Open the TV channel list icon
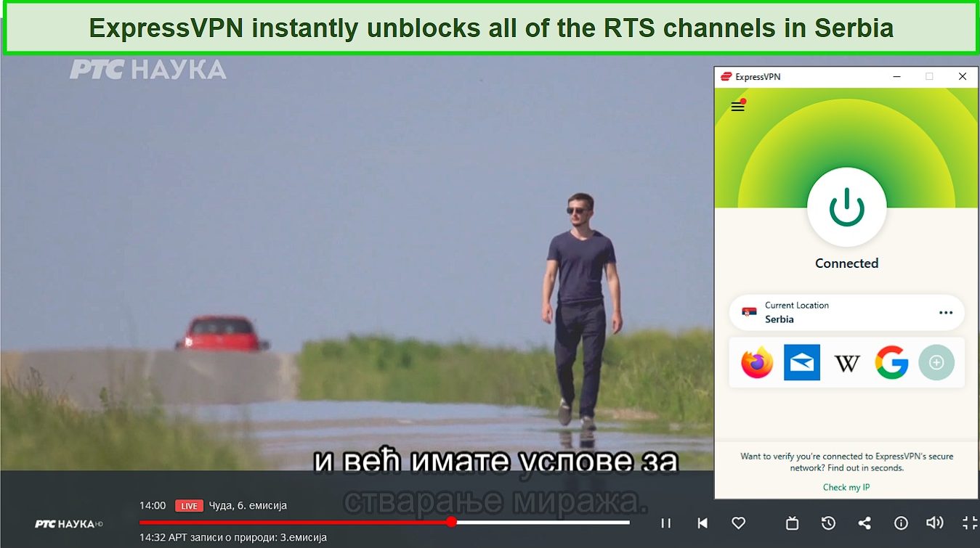980x548 pixels. point(793,523)
